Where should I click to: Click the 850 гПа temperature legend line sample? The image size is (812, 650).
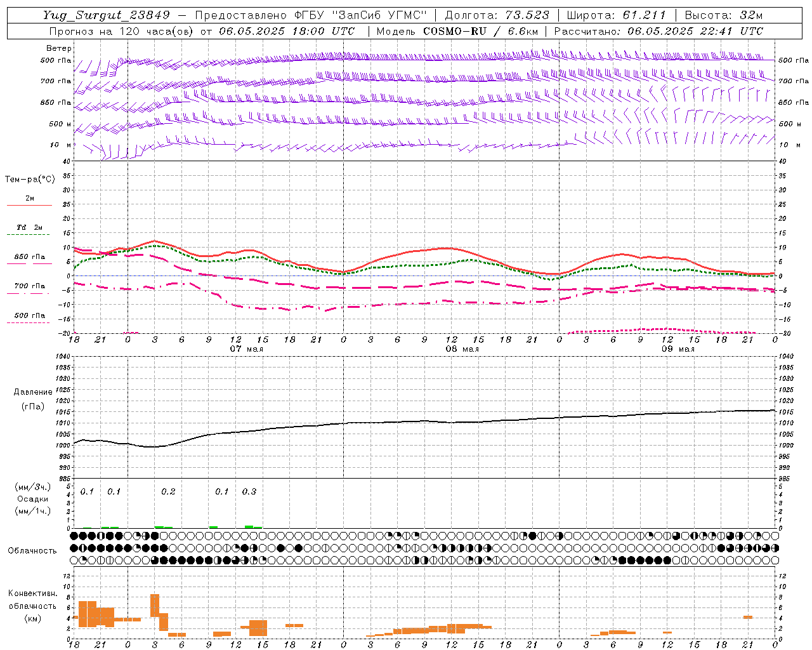(x=28, y=264)
